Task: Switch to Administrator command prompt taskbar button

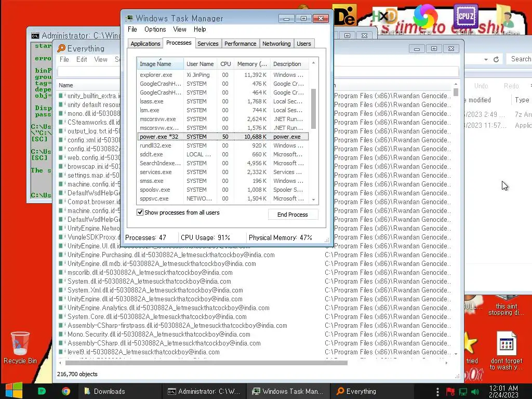Action: (204, 391)
